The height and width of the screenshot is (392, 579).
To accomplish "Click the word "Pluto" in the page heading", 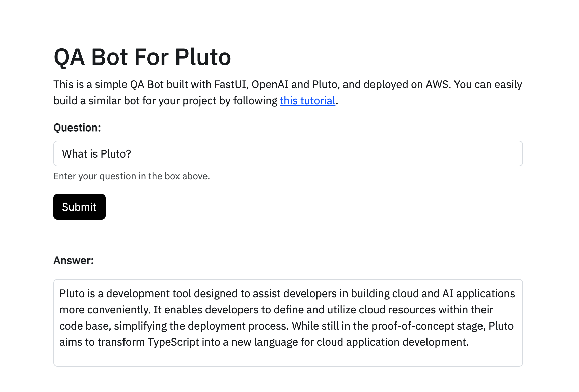I will [203, 57].
